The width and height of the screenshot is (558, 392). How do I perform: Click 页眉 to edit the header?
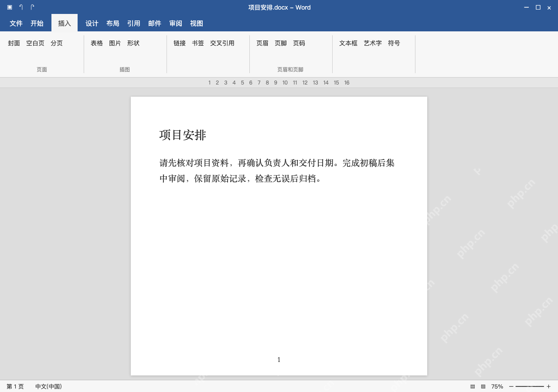pyautogui.click(x=262, y=43)
